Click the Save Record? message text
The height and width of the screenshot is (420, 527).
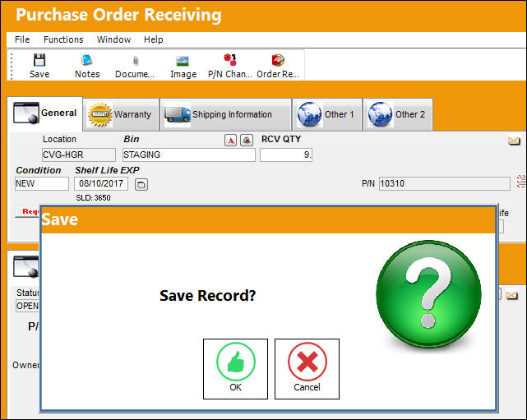click(208, 296)
